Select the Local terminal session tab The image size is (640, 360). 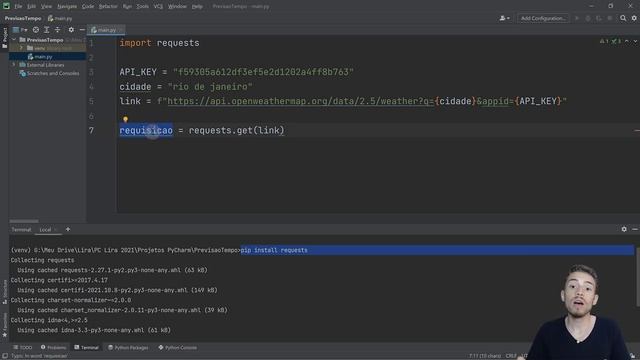pyautogui.click(x=48, y=230)
